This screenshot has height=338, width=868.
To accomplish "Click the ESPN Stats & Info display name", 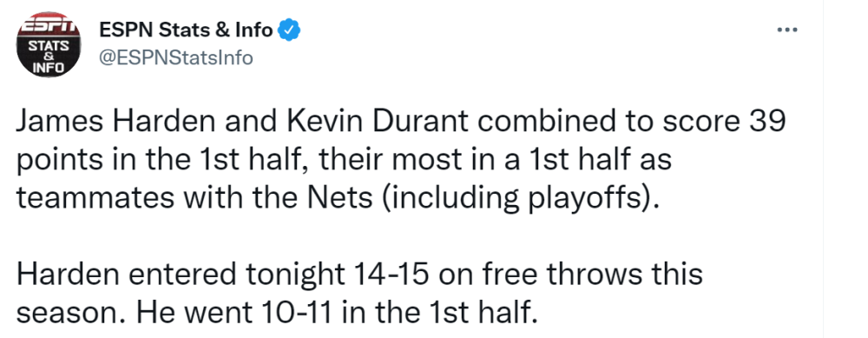I will pyautogui.click(x=186, y=30).
